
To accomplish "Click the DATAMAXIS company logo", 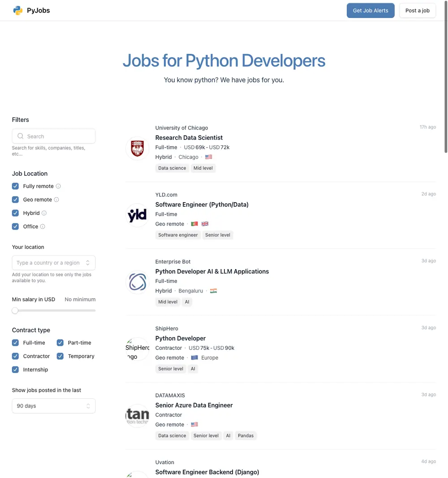I will tap(138, 416).
